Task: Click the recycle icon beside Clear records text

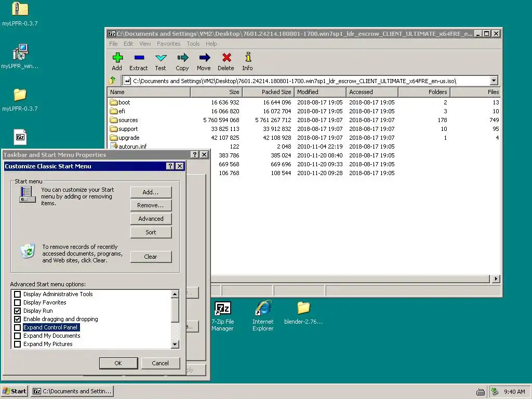Action: coord(28,251)
